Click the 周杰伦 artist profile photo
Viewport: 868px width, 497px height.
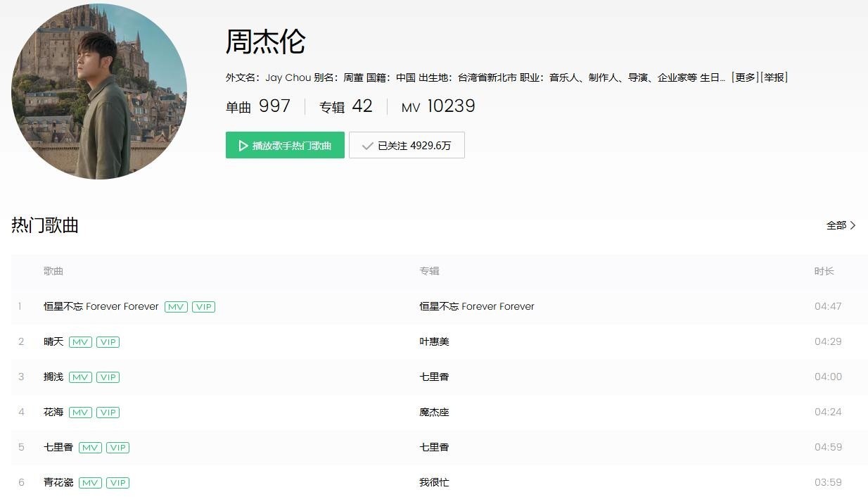(x=99, y=92)
